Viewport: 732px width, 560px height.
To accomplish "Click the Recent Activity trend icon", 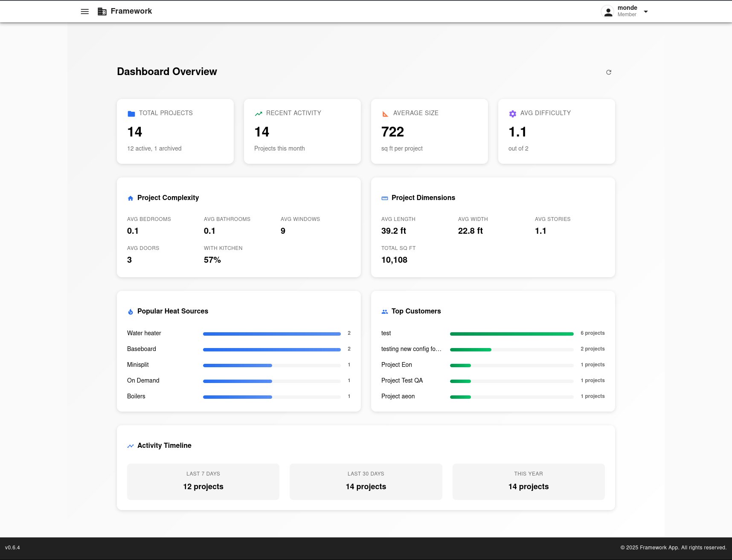I will 259,114.
